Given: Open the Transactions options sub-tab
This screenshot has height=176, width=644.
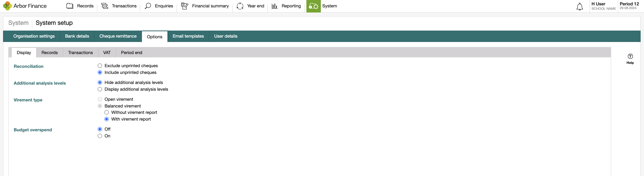Looking at the screenshot, I should click(81, 53).
